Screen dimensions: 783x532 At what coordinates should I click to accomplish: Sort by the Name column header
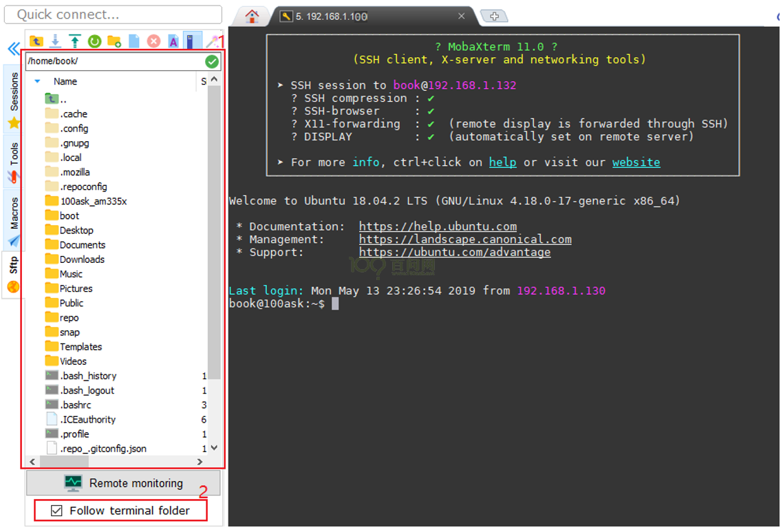tap(65, 81)
